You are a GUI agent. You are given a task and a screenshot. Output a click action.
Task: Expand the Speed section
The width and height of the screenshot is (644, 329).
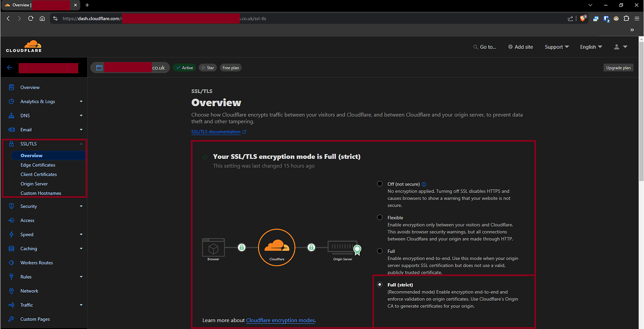(x=81, y=235)
